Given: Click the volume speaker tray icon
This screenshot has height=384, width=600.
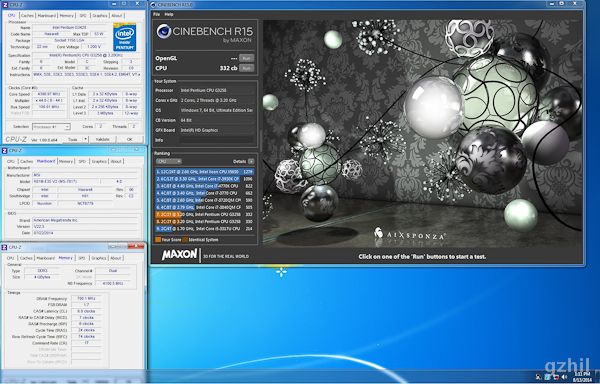Looking at the screenshot, I should pyautogui.click(x=564, y=377).
